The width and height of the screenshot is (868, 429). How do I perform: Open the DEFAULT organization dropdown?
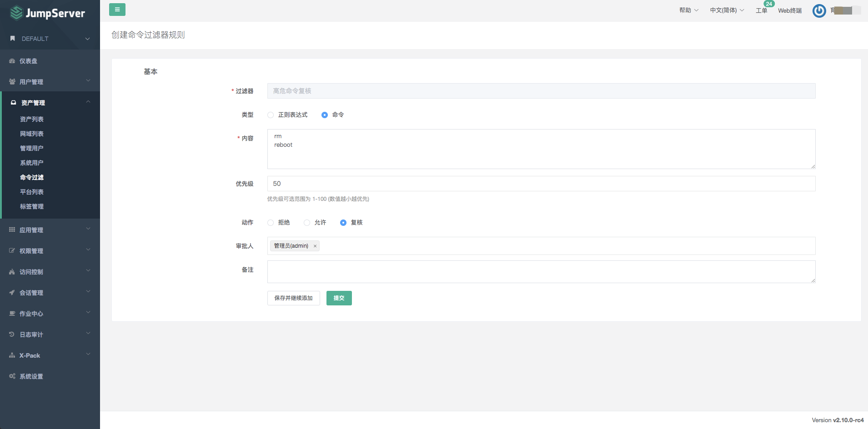pos(50,39)
